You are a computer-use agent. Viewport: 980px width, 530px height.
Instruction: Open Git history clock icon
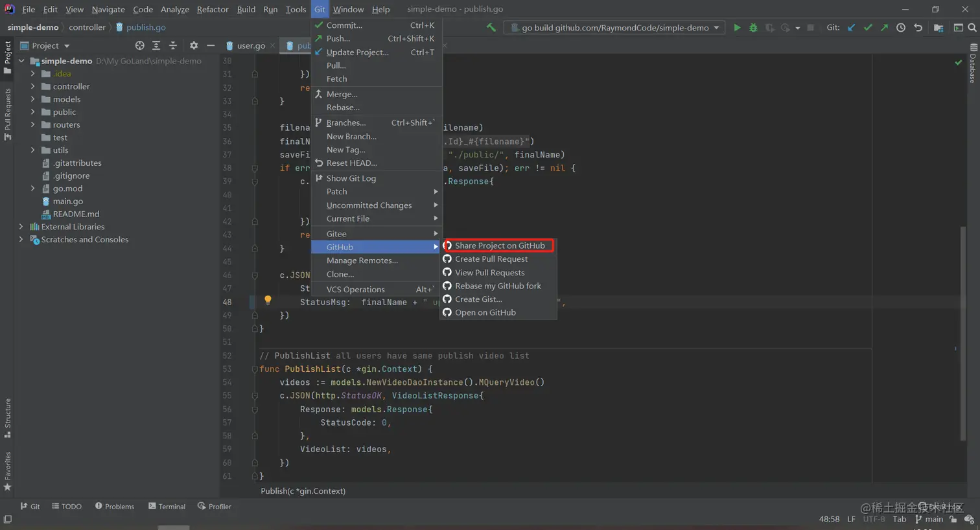pyautogui.click(x=901, y=27)
